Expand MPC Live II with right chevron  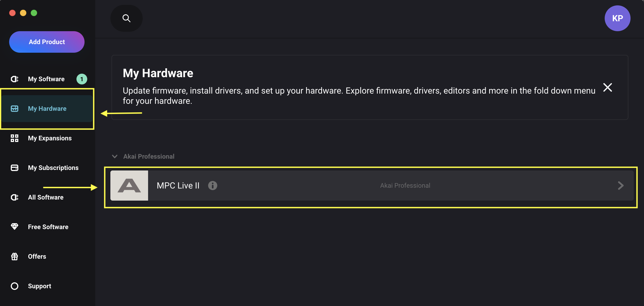(621, 186)
